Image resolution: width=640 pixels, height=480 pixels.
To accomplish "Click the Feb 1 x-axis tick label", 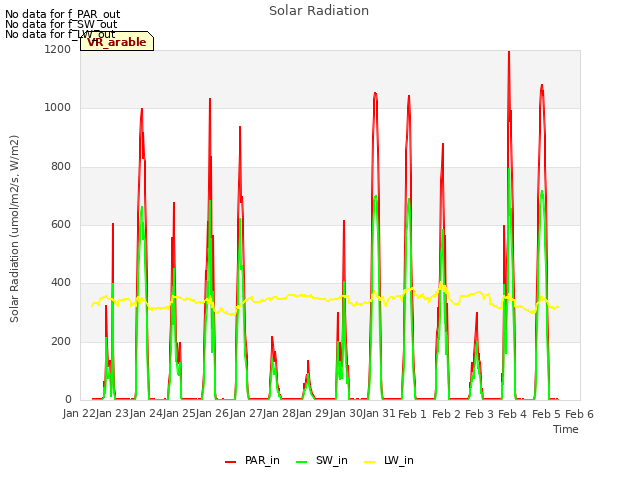I will click(413, 414).
